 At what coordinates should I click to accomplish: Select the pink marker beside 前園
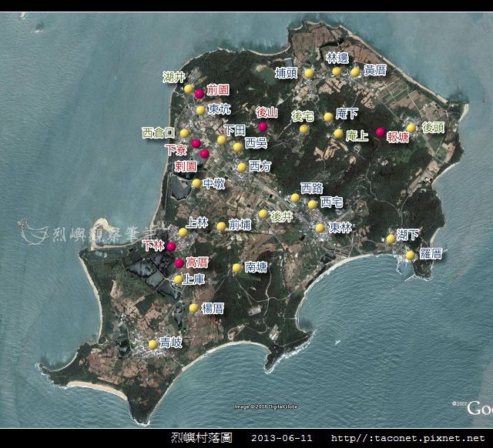point(200,94)
